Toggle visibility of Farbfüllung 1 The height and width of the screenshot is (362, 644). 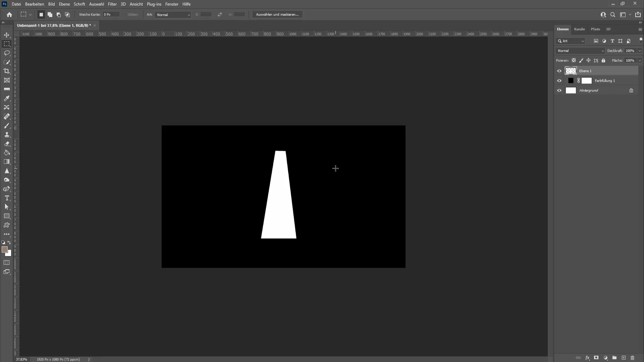(559, 80)
